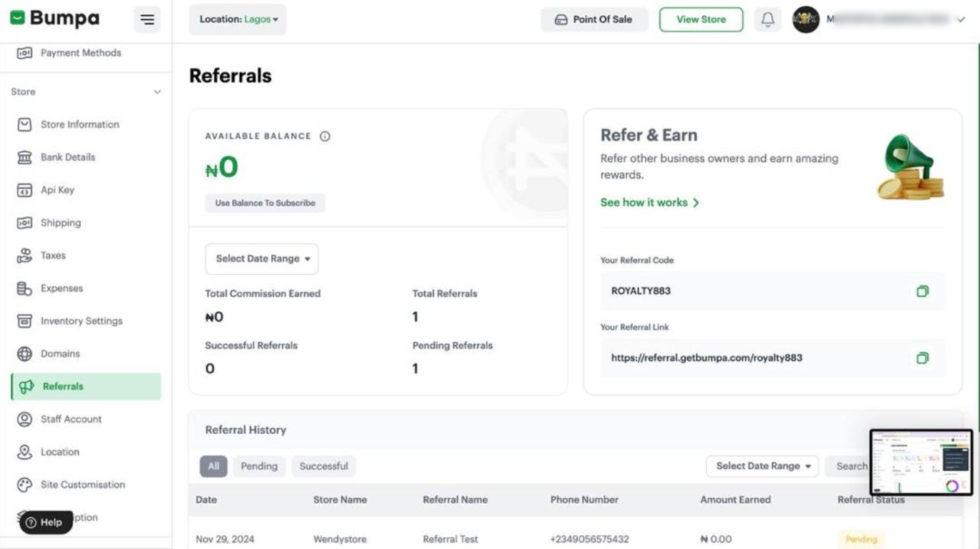Click the Wendystore table cell

click(x=340, y=539)
